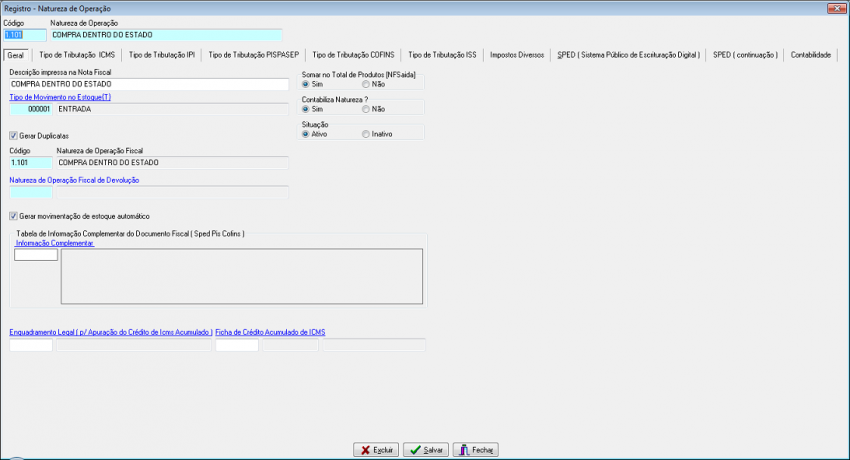Viewport: 850px width, 460px height.
Task: Uncheck Gerar movimentação de estoque automático
Action: click(x=14, y=216)
